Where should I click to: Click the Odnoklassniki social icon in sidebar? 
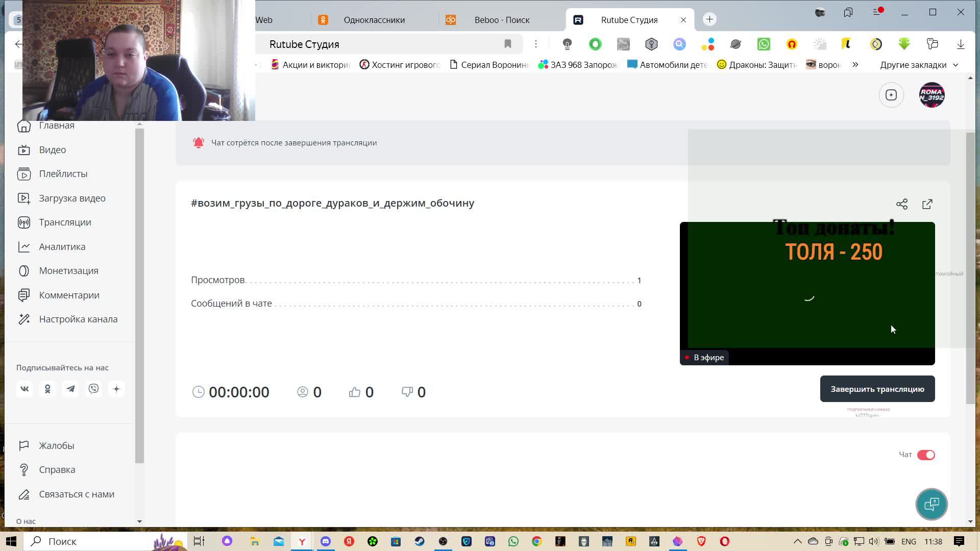[47, 389]
